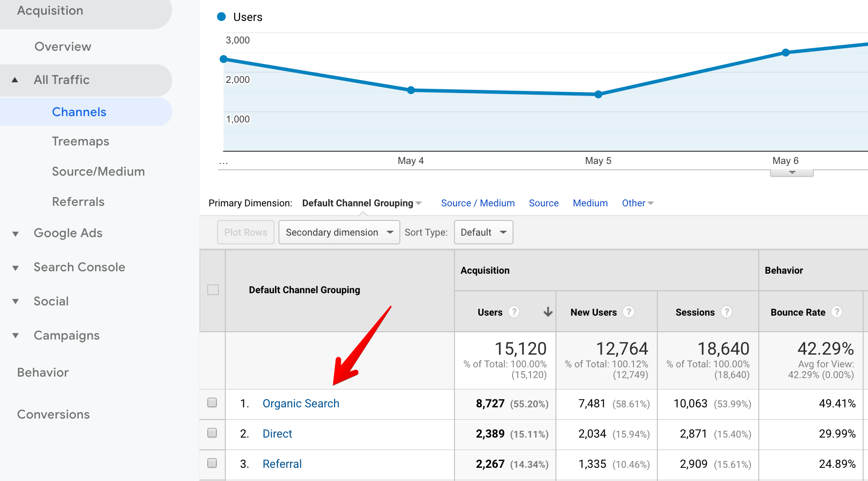Check the Organic Search row checkbox

point(212,402)
